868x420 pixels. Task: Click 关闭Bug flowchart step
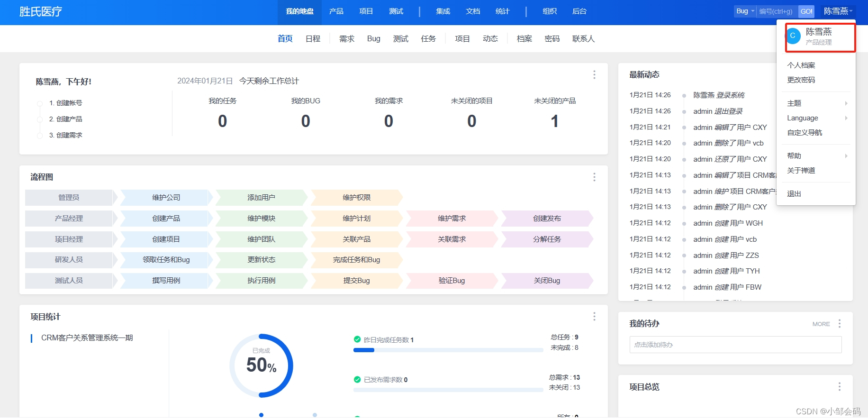coord(547,281)
